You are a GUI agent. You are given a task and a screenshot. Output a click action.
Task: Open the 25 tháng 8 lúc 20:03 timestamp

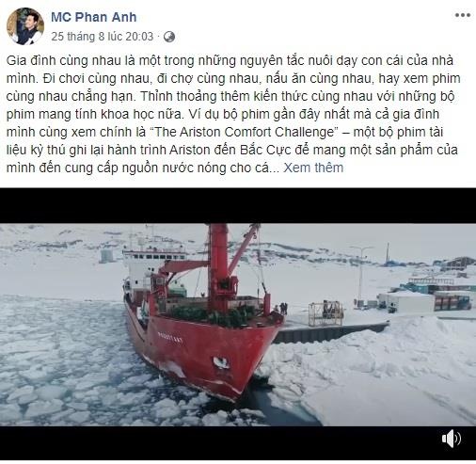103,37
